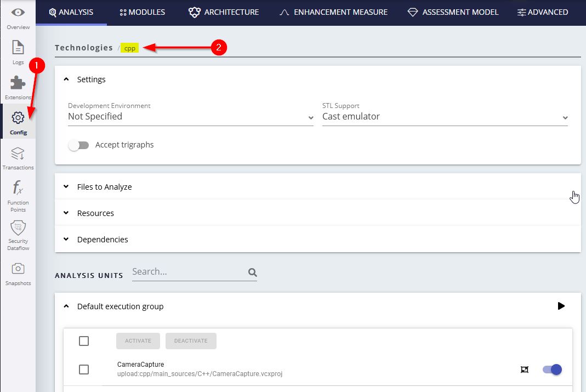Open the Overview eye icon in sidebar

coord(18,13)
